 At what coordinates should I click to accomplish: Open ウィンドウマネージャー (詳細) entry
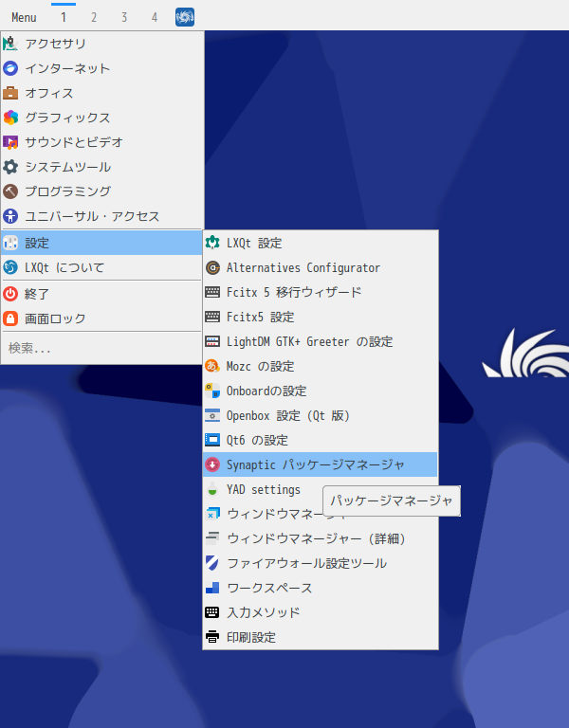click(x=320, y=538)
